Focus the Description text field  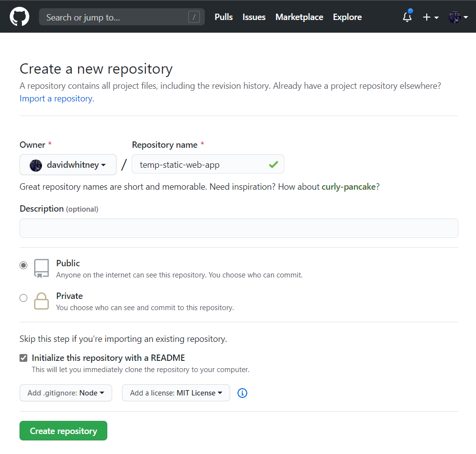coord(239,228)
